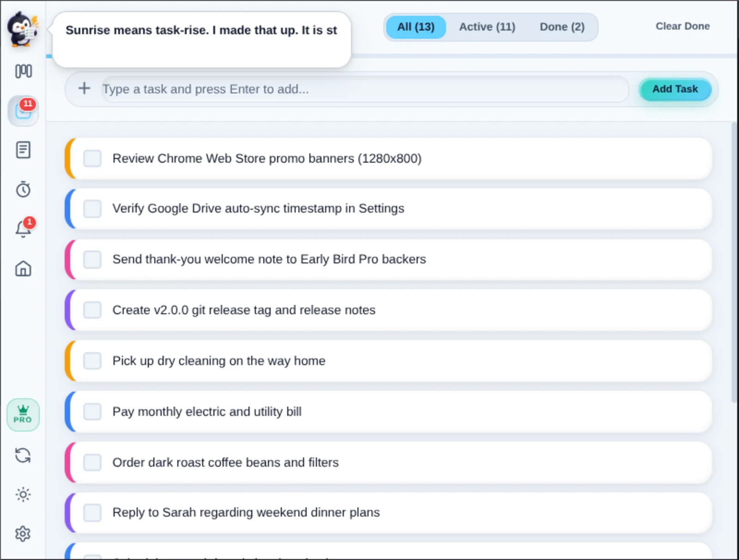Click the penguin mascot logo
The width and height of the screenshot is (739, 560).
23,29
